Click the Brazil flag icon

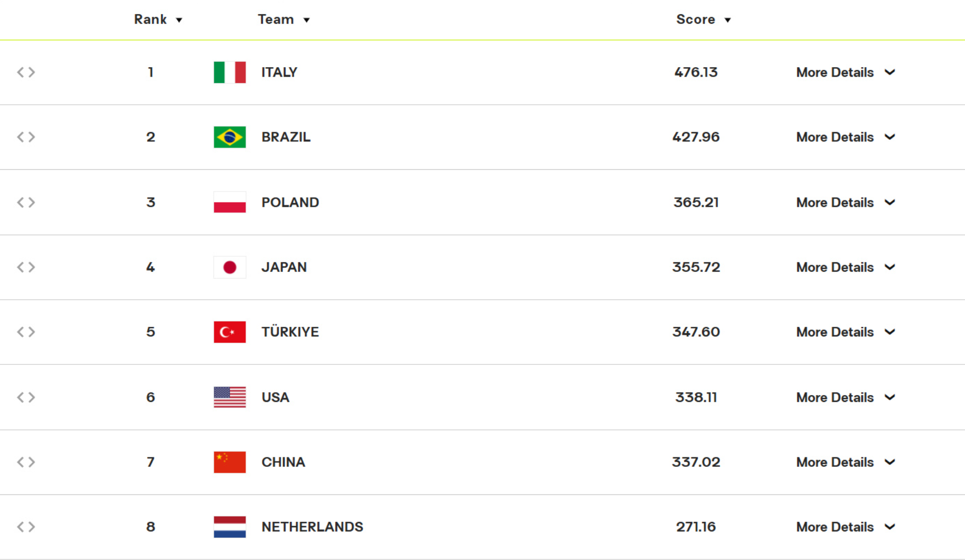click(x=230, y=137)
